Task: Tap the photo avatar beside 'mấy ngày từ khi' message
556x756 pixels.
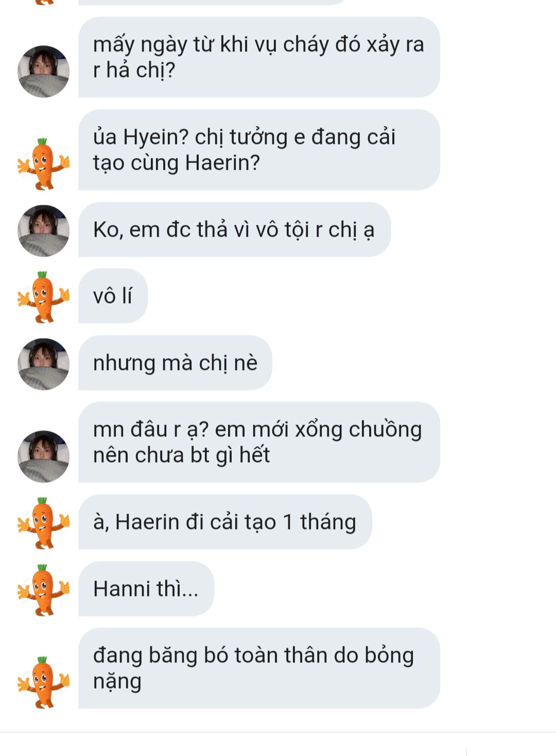Action: coord(43,72)
